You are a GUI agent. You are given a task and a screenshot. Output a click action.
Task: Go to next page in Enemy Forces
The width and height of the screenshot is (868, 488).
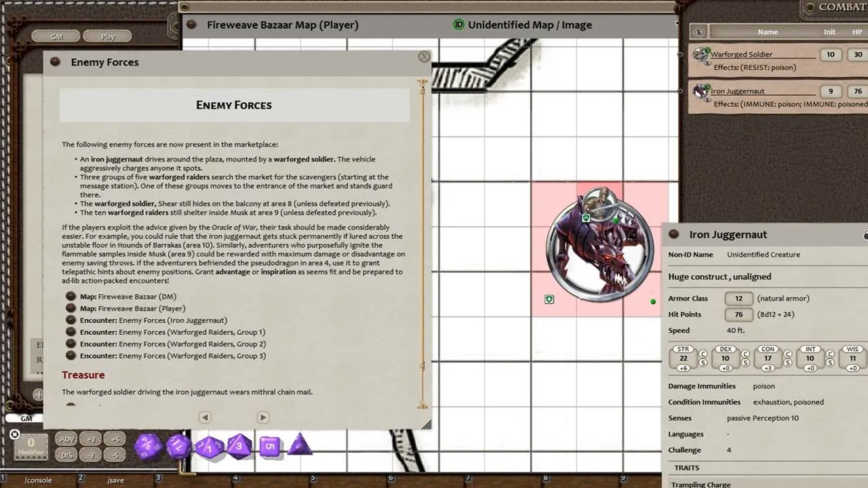263,418
